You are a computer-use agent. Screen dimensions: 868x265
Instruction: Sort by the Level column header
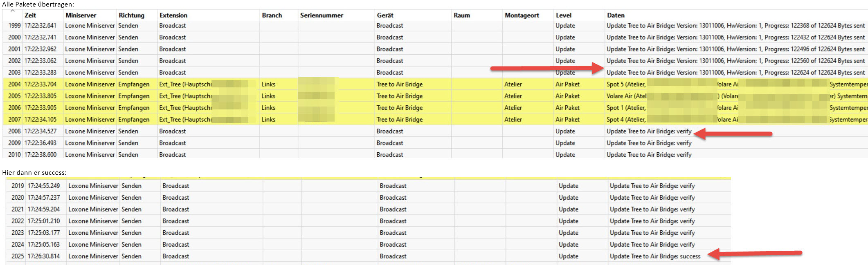[x=564, y=15]
